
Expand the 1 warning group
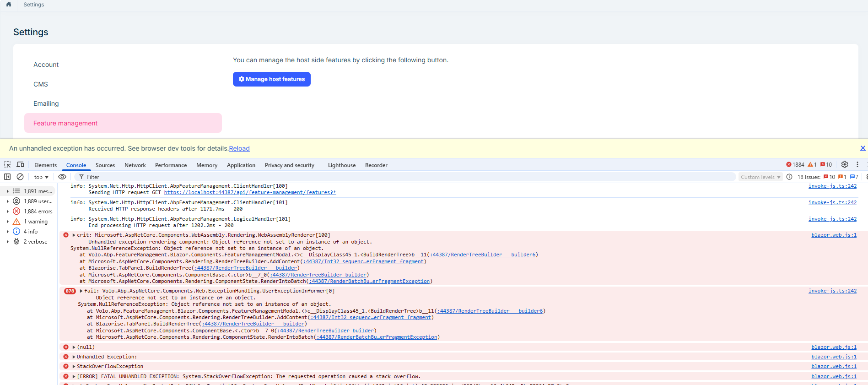8,222
